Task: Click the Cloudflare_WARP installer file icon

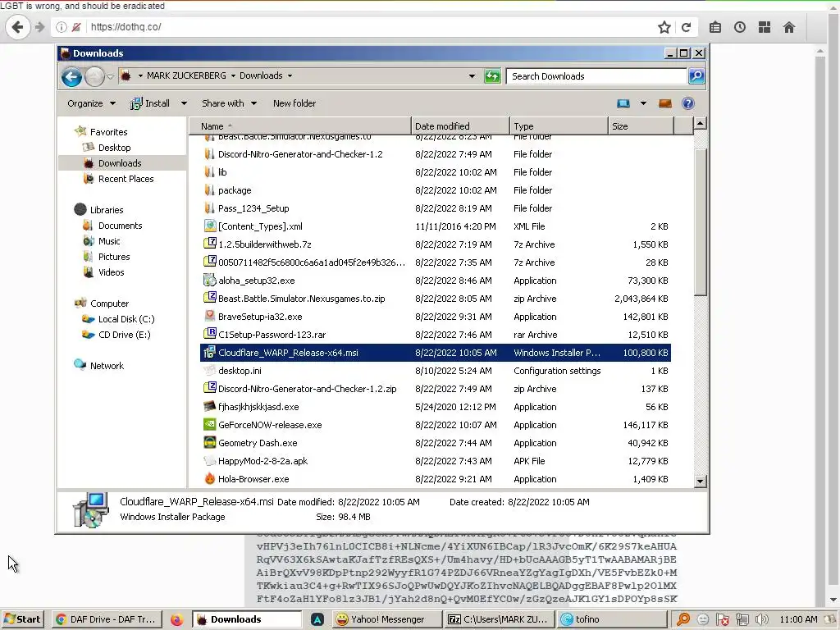Action: (x=209, y=353)
